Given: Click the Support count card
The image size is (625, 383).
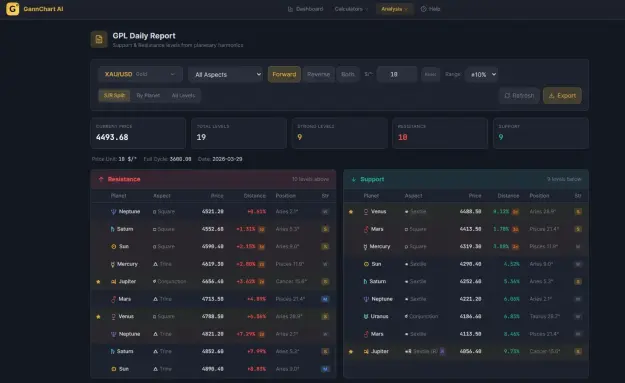Looking at the screenshot, I should click(x=541, y=133).
